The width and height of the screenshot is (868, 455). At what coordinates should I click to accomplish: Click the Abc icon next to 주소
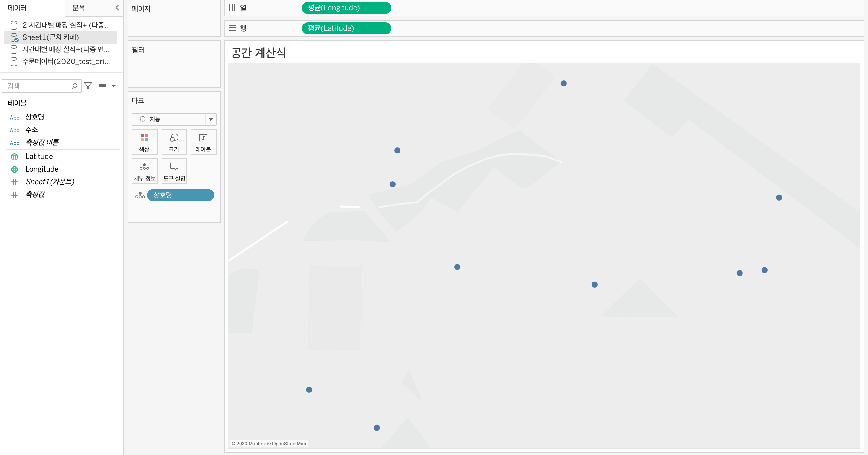pyautogui.click(x=15, y=130)
